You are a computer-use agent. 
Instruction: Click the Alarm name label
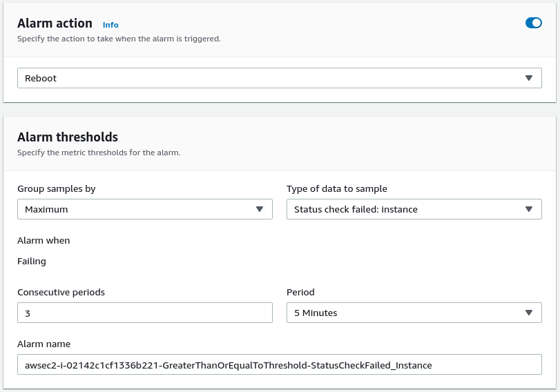(44, 344)
